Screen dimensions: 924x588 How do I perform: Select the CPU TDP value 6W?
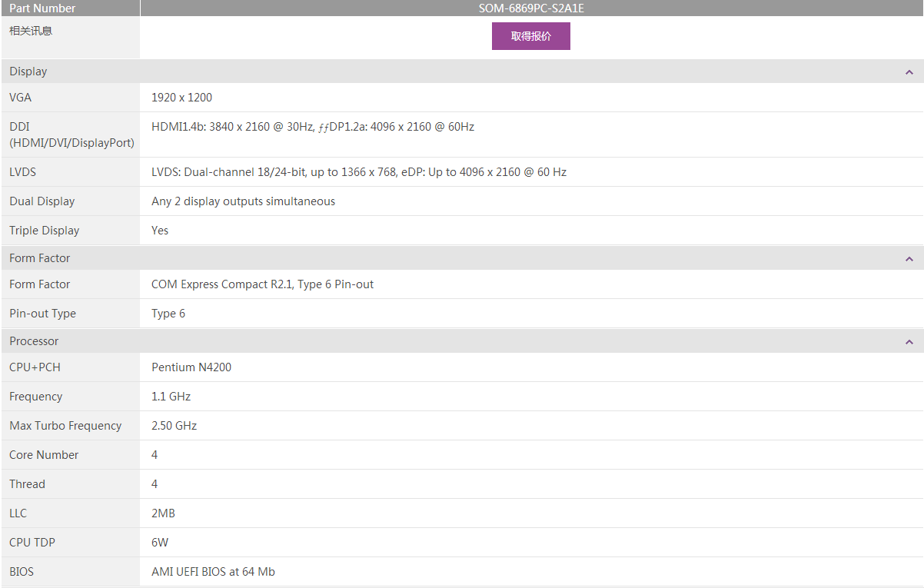point(160,543)
